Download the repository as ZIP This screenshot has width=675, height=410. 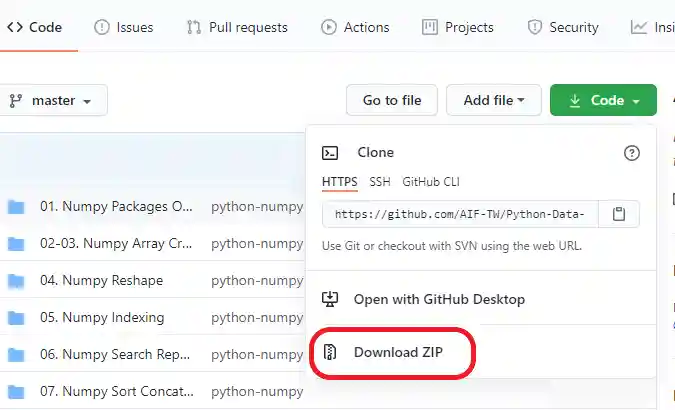tap(398, 352)
